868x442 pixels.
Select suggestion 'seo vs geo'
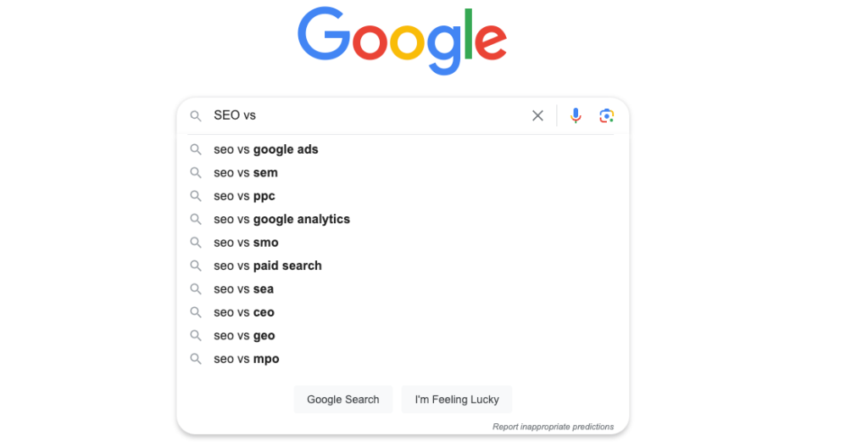pyautogui.click(x=403, y=336)
